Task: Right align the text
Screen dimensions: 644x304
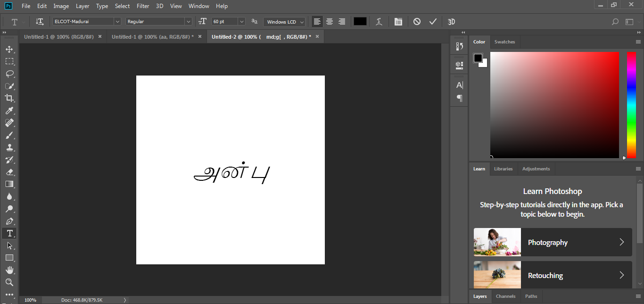Action: coord(342,22)
